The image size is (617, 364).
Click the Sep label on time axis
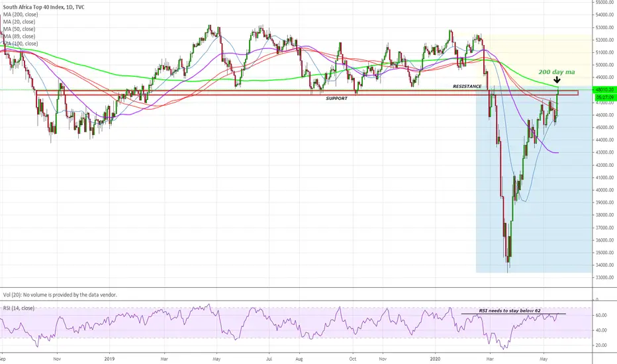[3, 359]
